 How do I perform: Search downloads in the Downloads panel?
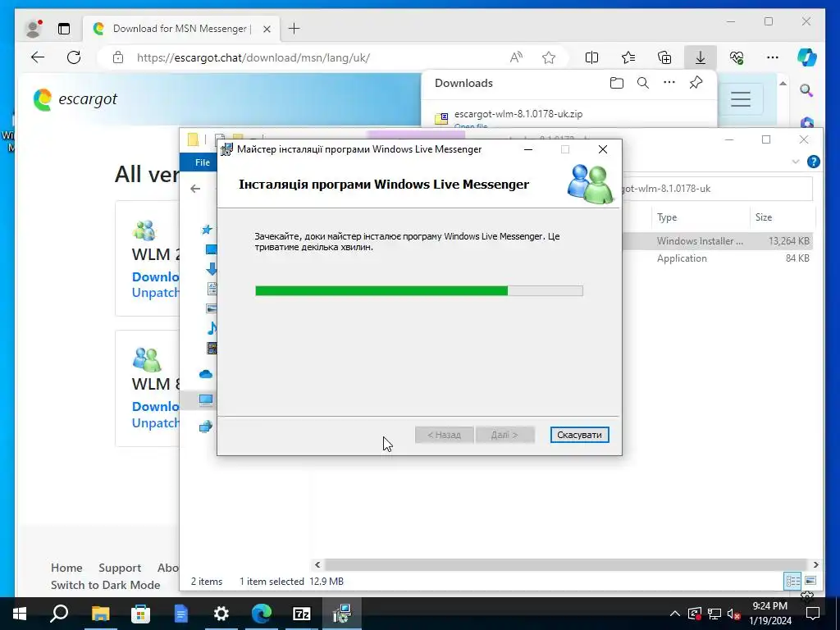pos(643,83)
